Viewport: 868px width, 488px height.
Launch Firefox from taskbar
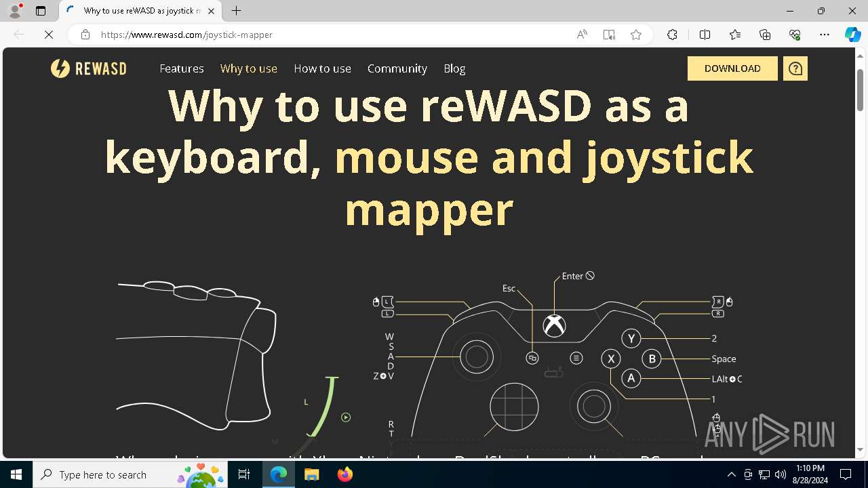tap(345, 474)
